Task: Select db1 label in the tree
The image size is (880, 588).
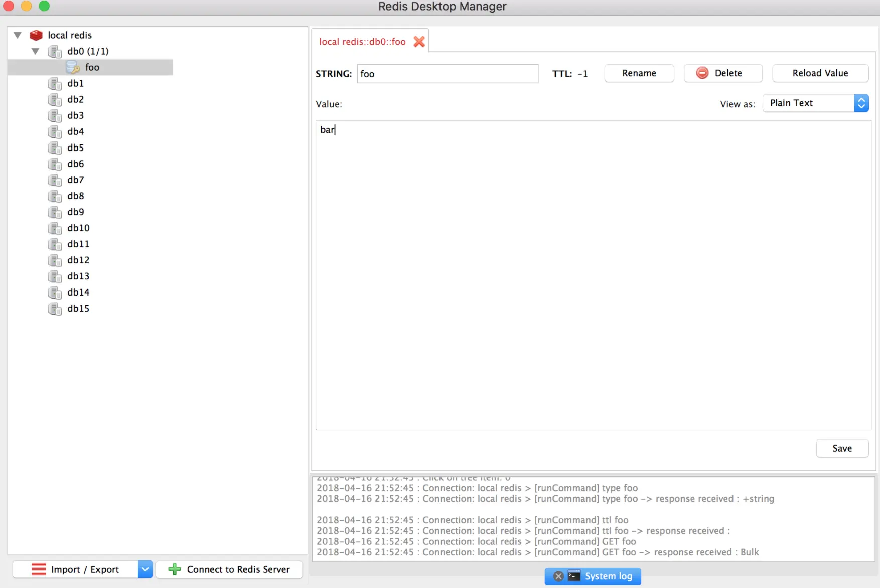Action: point(75,83)
